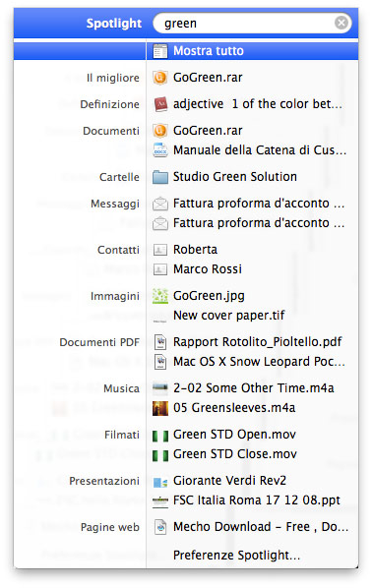Click first Fattura proforma envelope icon

pyautogui.click(x=160, y=204)
